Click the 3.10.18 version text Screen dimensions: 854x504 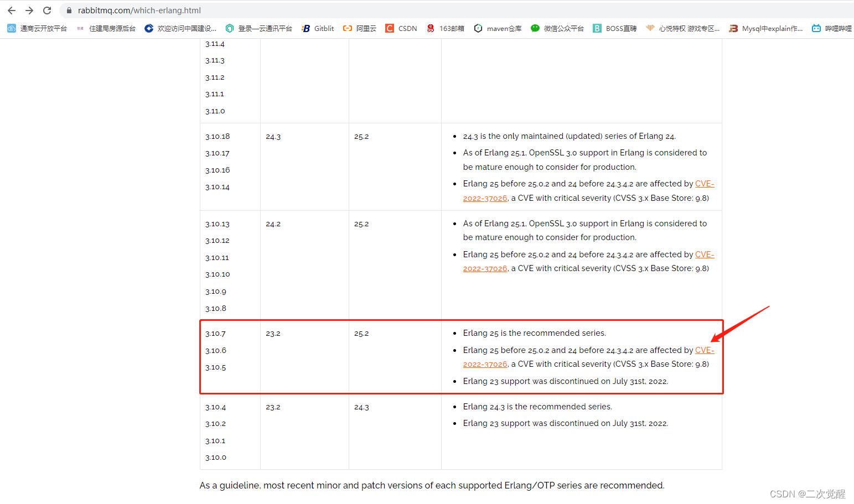tap(218, 136)
